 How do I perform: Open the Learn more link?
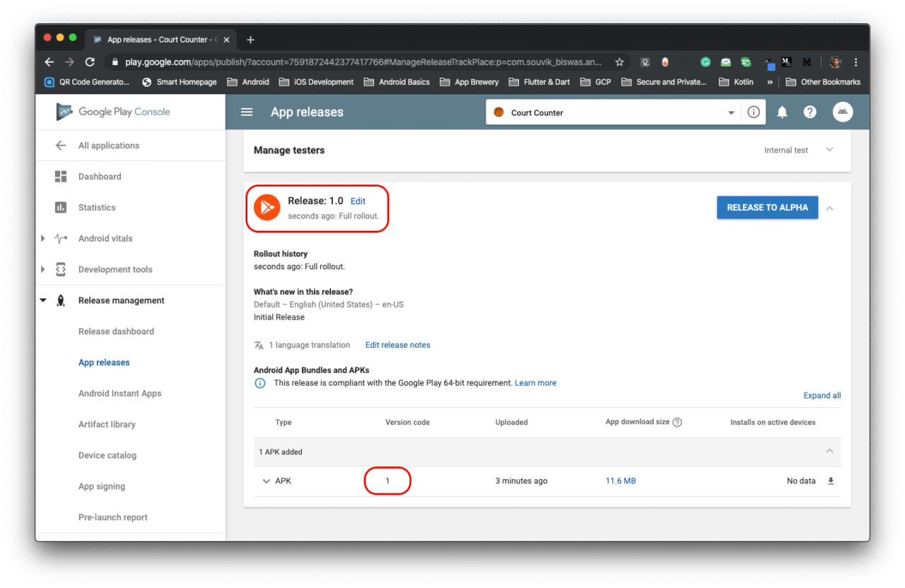pos(535,383)
